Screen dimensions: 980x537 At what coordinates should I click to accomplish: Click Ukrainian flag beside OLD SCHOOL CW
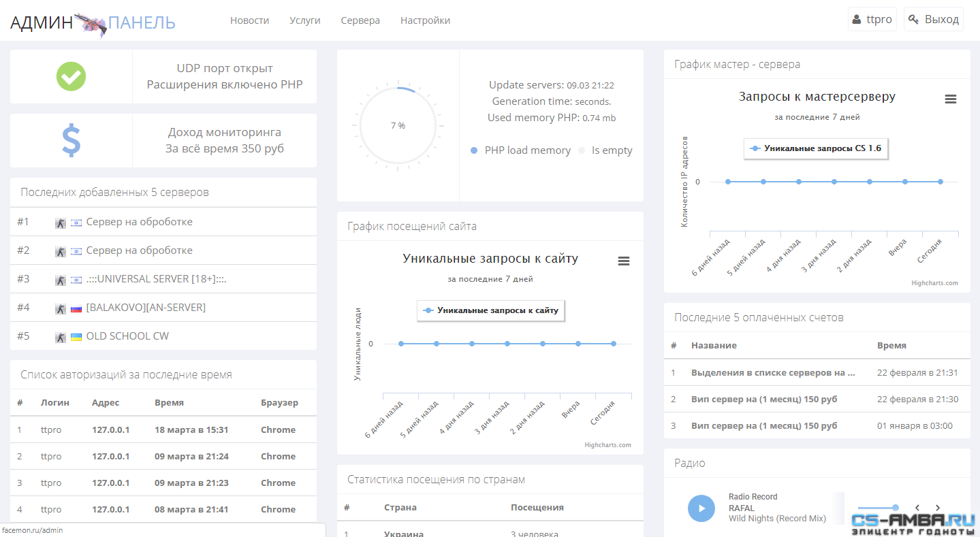click(76, 336)
